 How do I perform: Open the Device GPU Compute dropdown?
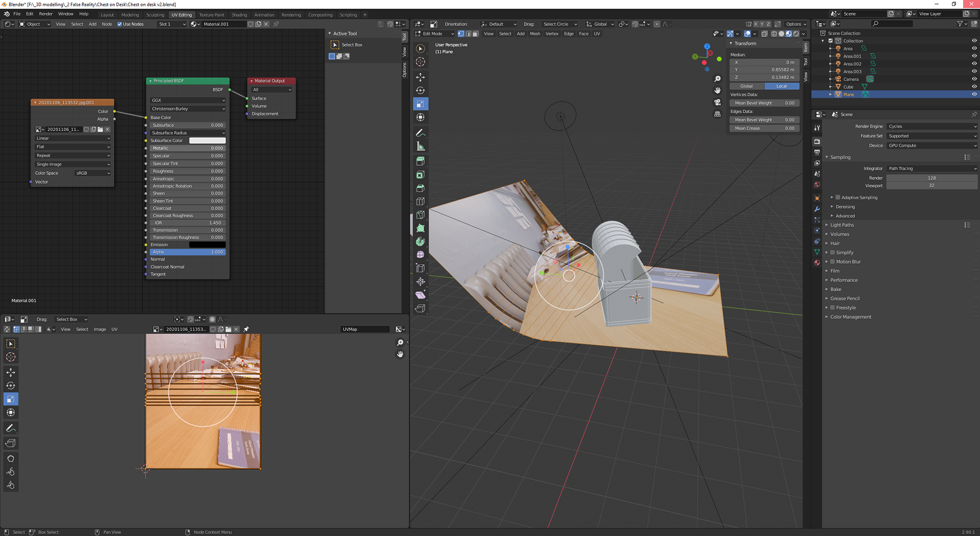point(932,146)
